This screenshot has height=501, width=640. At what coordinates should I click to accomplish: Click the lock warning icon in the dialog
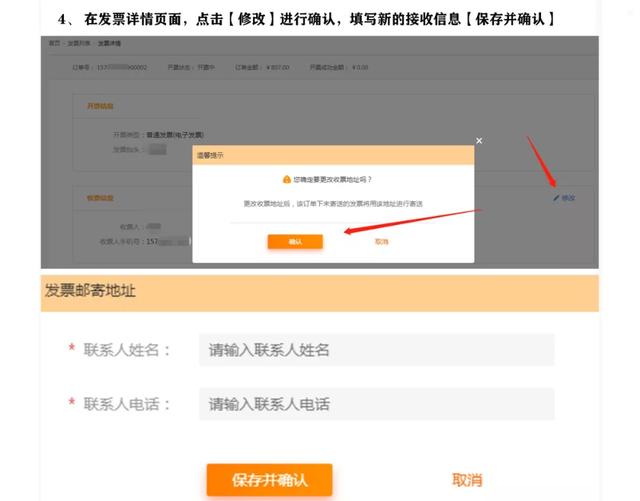click(x=287, y=179)
